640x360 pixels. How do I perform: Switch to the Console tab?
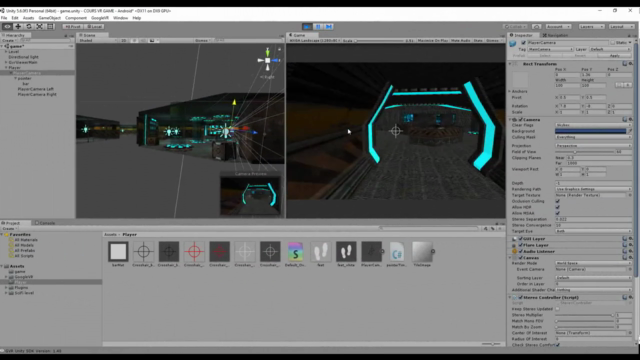pyautogui.click(x=45, y=223)
